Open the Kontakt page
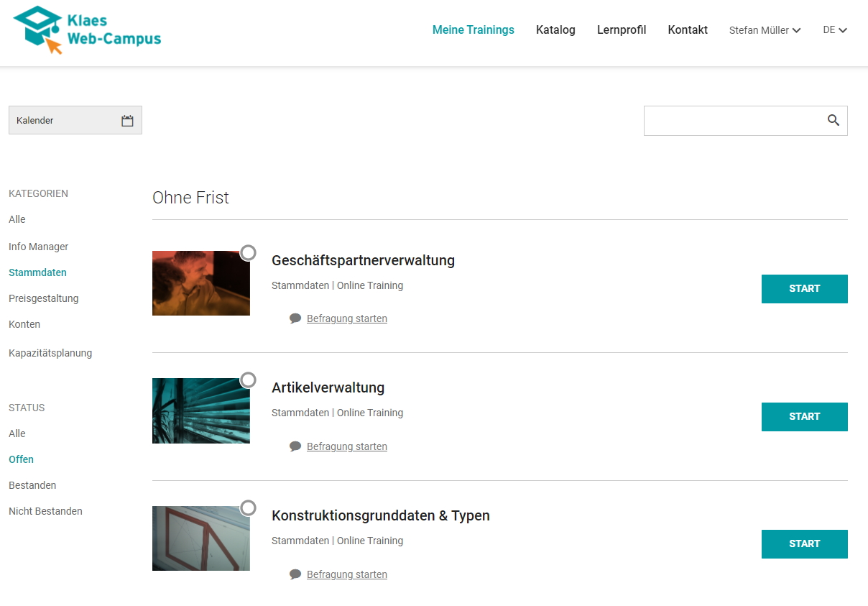 (688, 30)
